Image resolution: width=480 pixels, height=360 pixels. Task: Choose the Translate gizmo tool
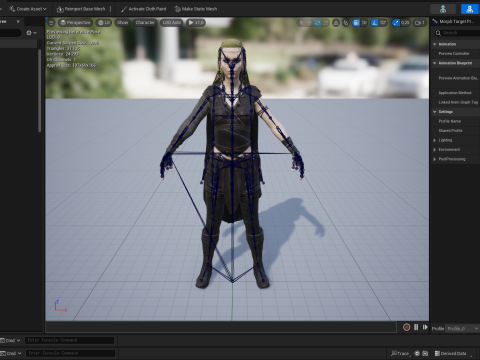tap(309, 23)
